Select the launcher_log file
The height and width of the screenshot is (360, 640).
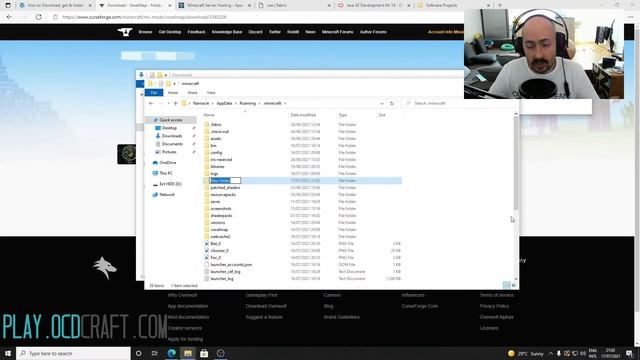pyautogui.click(x=222, y=279)
